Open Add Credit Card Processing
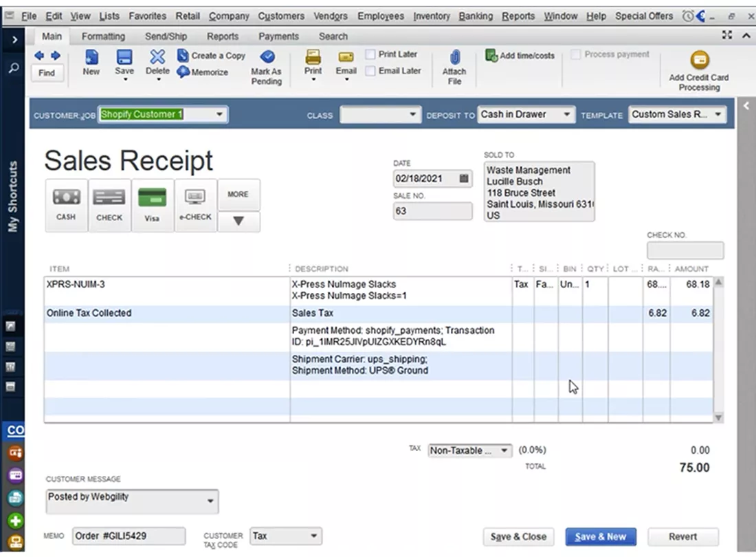This screenshot has width=756, height=557. (x=699, y=61)
